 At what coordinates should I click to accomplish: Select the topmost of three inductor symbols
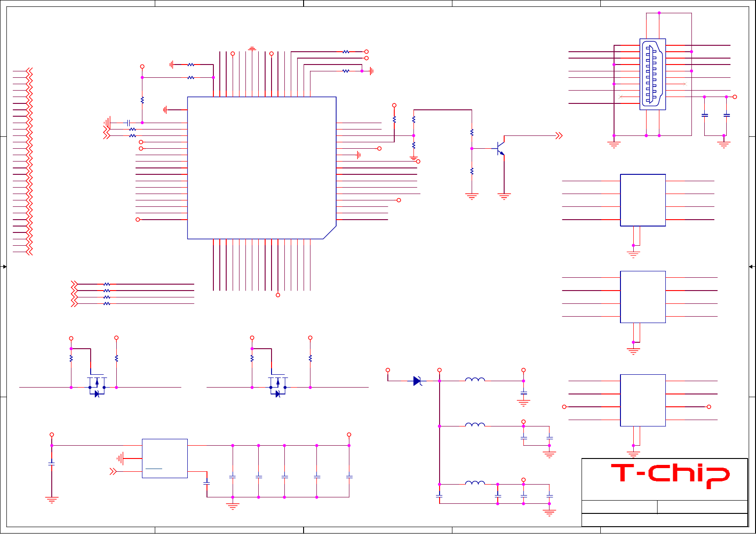(x=475, y=379)
